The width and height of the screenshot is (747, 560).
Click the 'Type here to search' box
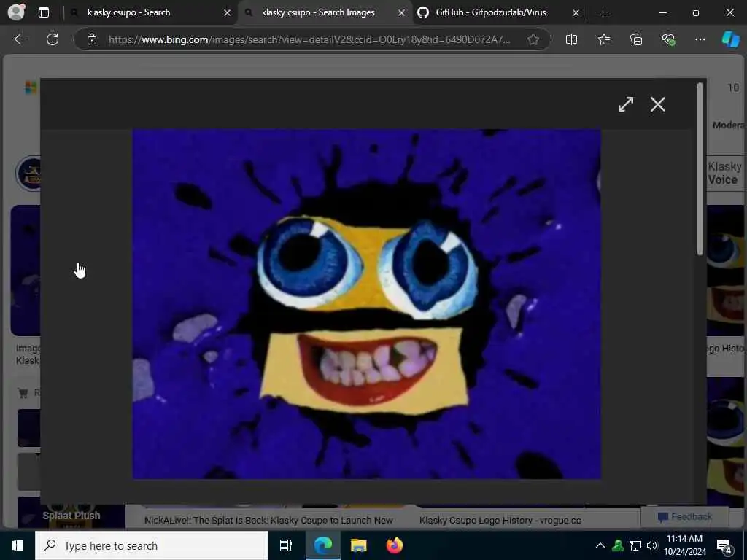click(152, 545)
